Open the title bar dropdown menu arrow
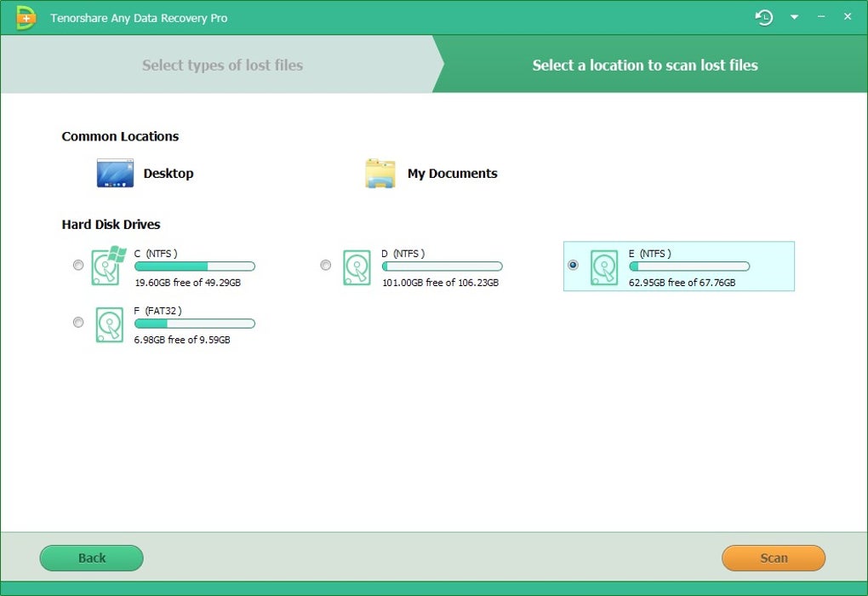The image size is (868, 596). tap(794, 16)
